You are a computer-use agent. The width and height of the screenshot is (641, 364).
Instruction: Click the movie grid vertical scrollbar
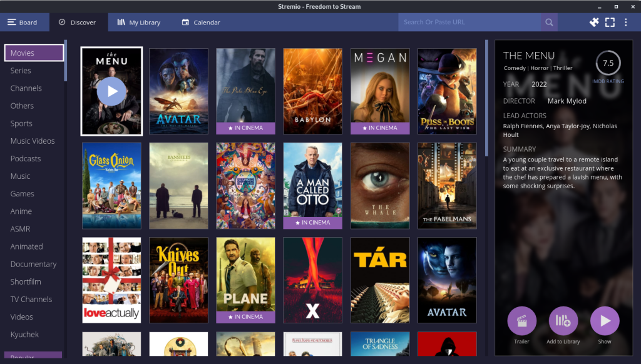click(x=486, y=100)
